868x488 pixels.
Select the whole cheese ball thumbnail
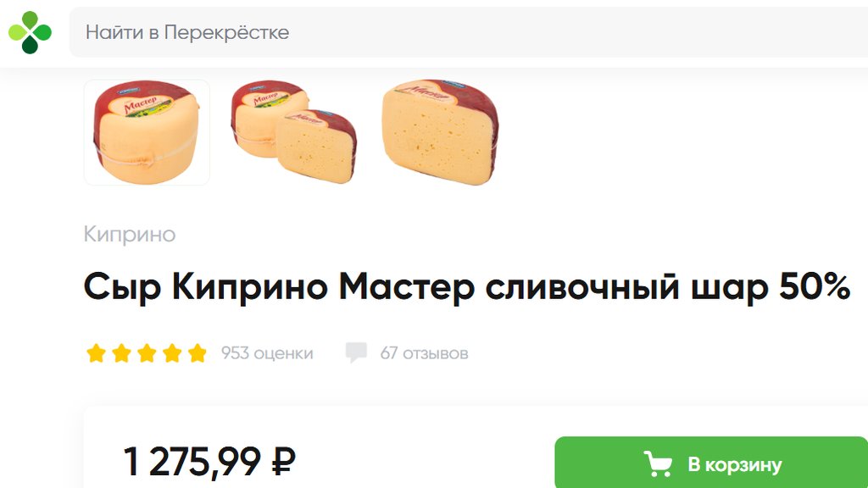[147, 132]
